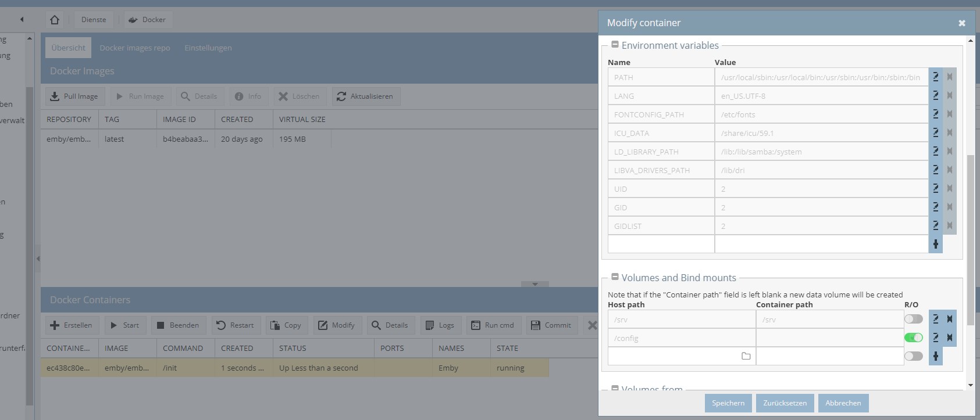Image resolution: width=980 pixels, height=420 pixels.
Task: Click the empty new variable Name field
Action: 661,244
